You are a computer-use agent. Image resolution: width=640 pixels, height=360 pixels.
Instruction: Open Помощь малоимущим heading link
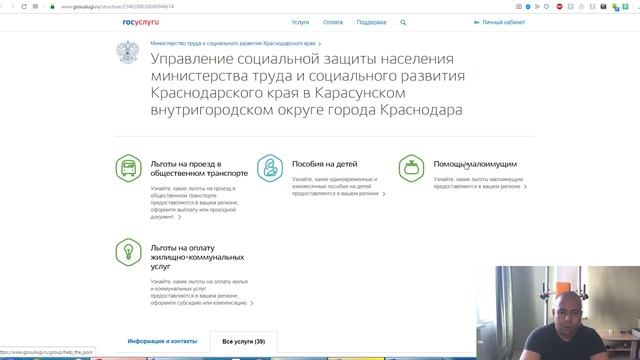click(x=475, y=164)
